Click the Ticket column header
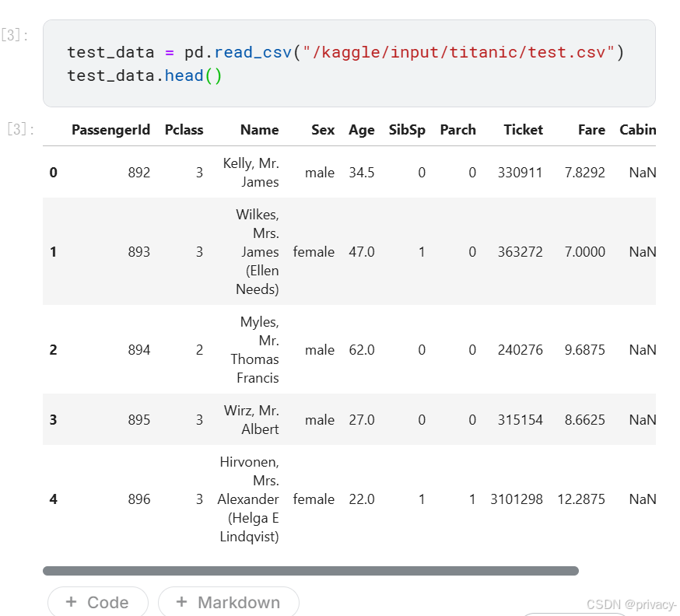The height and width of the screenshot is (616, 680). 523,130
